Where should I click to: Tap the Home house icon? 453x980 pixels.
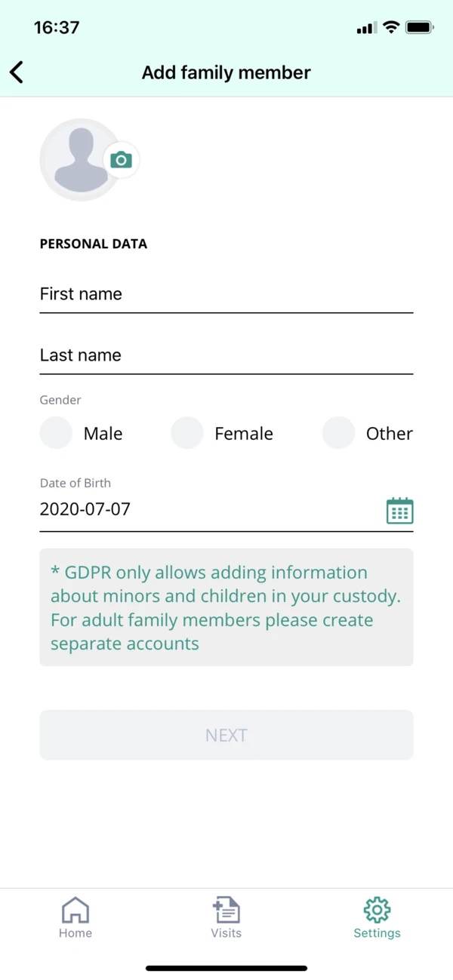(x=75, y=910)
